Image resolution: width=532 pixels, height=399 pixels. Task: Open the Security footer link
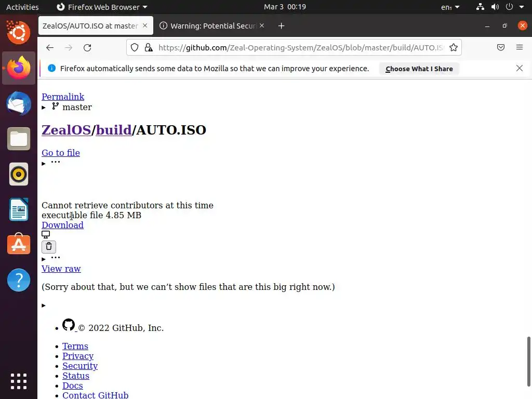click(80, 366)
